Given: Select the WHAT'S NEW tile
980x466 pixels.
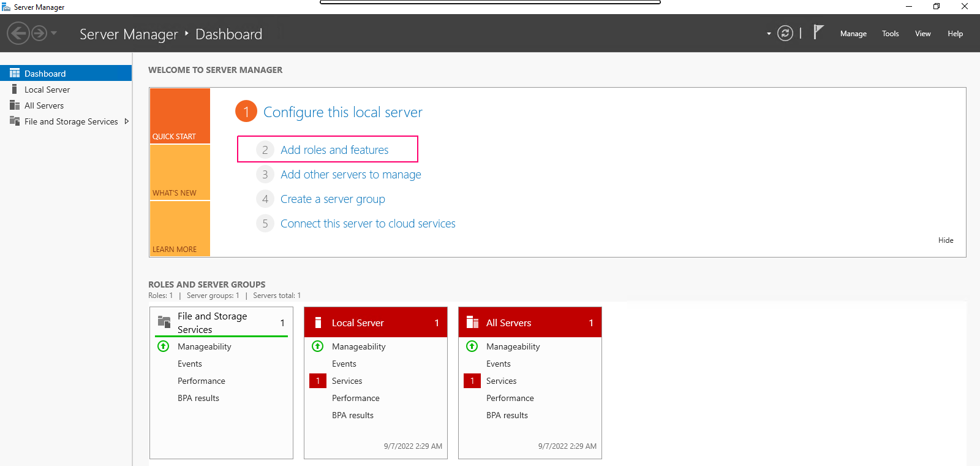Looking at the screenshot, I should tap(180, 172).
